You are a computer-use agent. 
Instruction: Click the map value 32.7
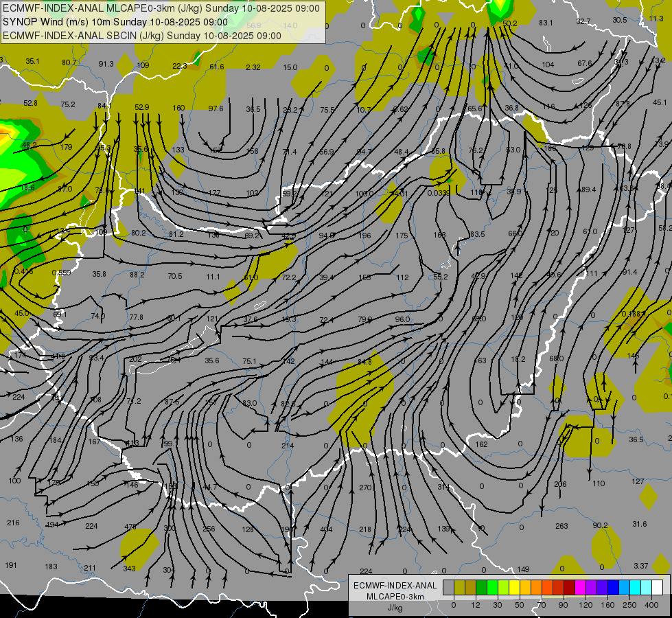click(583, 21)
